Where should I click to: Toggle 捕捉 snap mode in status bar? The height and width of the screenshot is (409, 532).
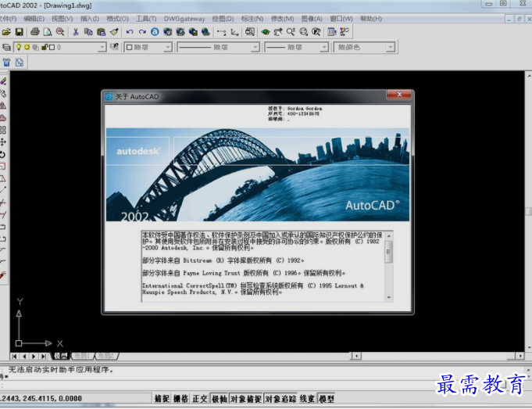point(162,399)
